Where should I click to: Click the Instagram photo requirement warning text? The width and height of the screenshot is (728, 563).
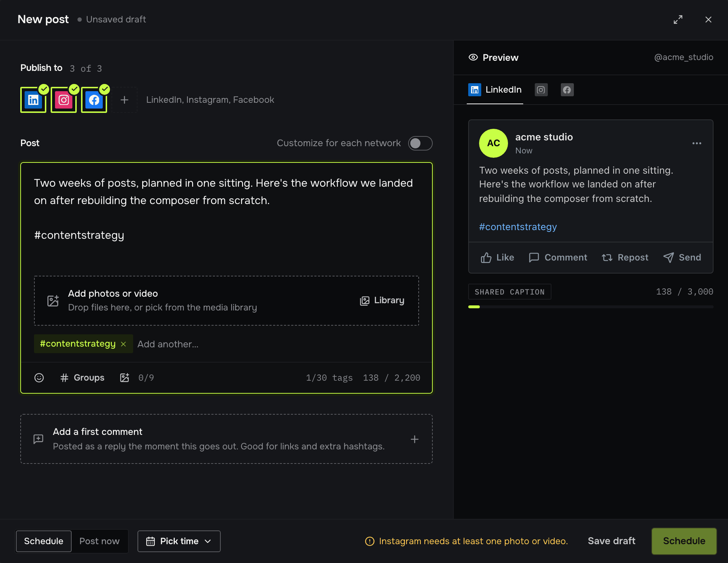pos(473,541)
